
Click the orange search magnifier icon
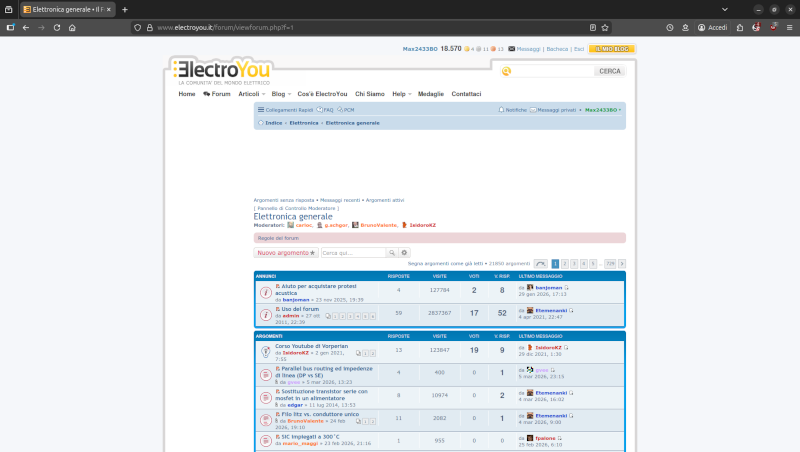point(507,71)
